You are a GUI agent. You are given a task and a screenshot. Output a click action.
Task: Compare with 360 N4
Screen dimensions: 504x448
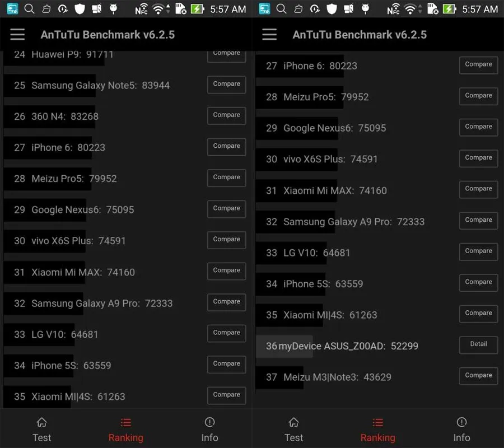pos(227,116)
